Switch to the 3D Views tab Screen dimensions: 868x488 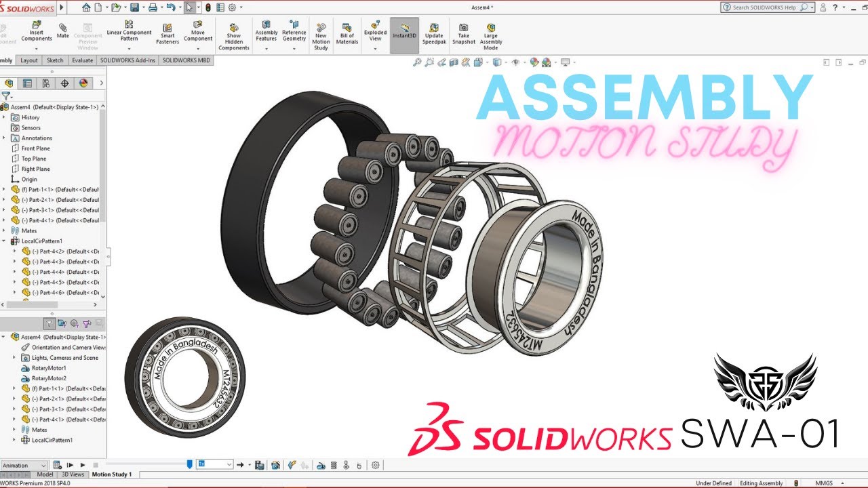click(x=73, y=474)
